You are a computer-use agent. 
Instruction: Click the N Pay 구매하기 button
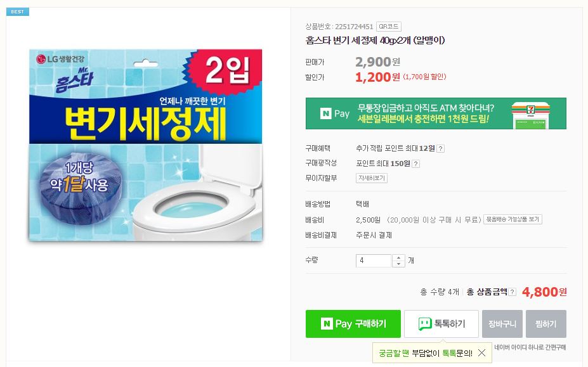[353, 324]
